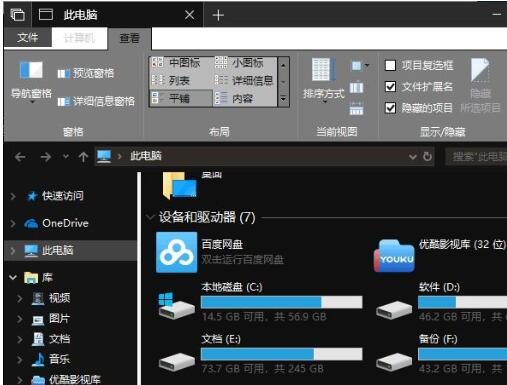Select Details (详细信息) layout

[x=245, y=80]
